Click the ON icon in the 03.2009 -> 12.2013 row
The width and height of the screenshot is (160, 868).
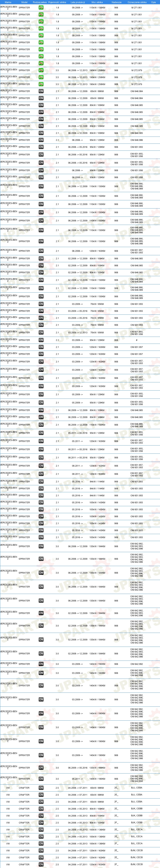[x=41, y=333]
